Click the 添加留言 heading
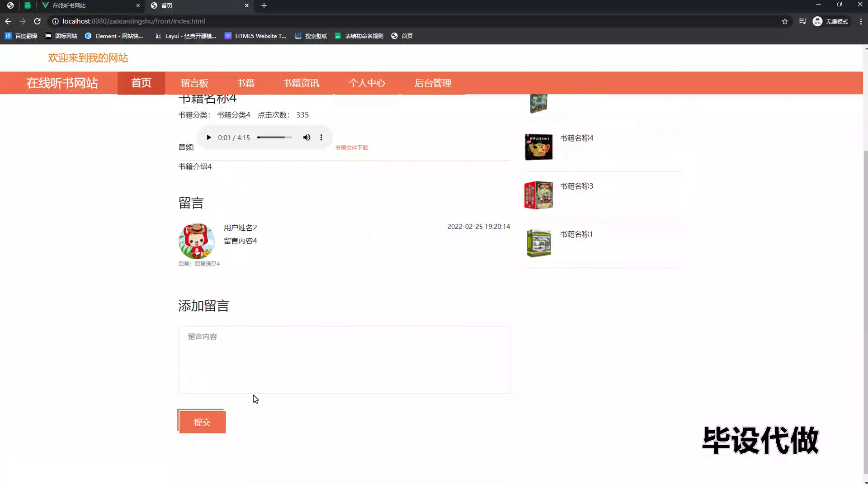 click(203, 306)
